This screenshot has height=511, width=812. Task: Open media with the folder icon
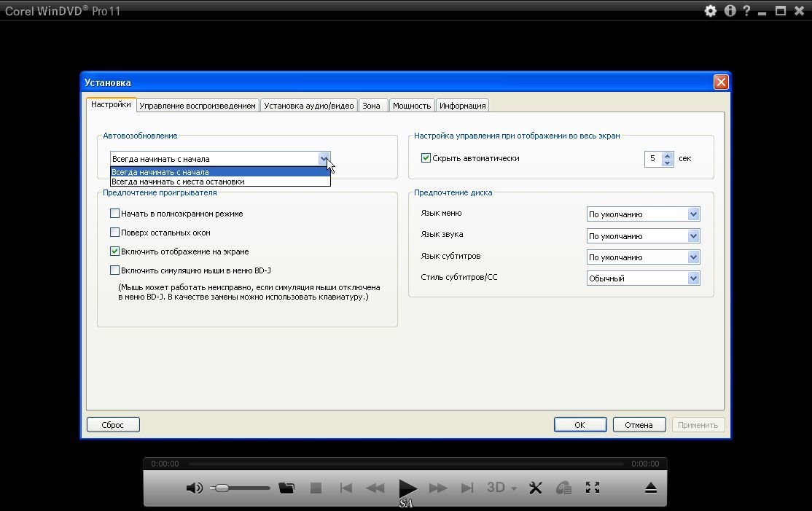point(286,488)
